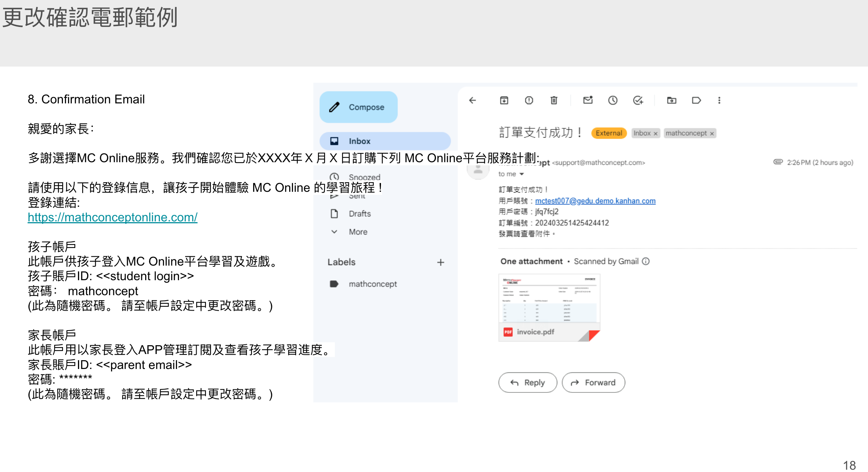Report spam with the exclamation icon
The width and height of the screenshot is (868, 472).
pyautogui.click(x=529, y=100)
